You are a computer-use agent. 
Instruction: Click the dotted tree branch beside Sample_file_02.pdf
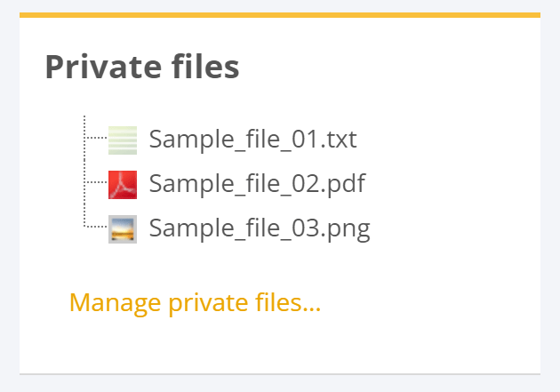pos(94,182)
